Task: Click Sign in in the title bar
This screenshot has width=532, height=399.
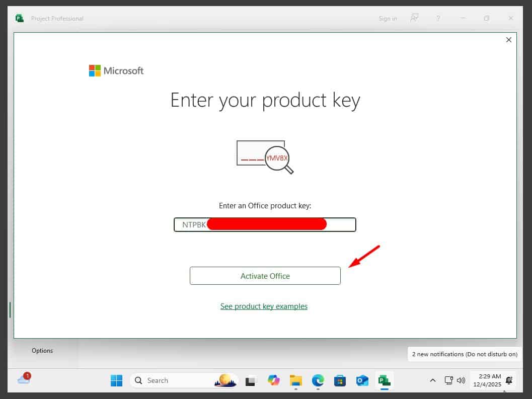Action: pos(388,19)
